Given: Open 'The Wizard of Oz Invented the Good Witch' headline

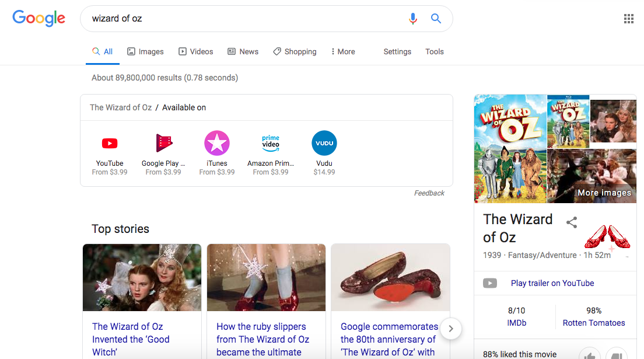Looking at the screenshot, I should (x=131, y=339).
